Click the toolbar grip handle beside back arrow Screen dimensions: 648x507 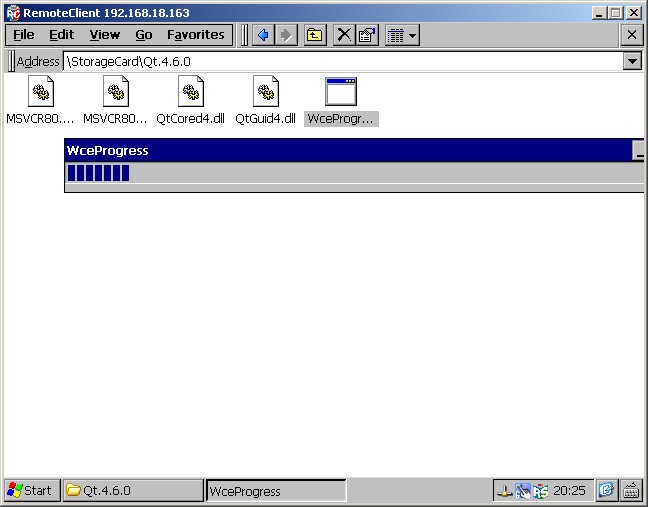pos(244,35)
